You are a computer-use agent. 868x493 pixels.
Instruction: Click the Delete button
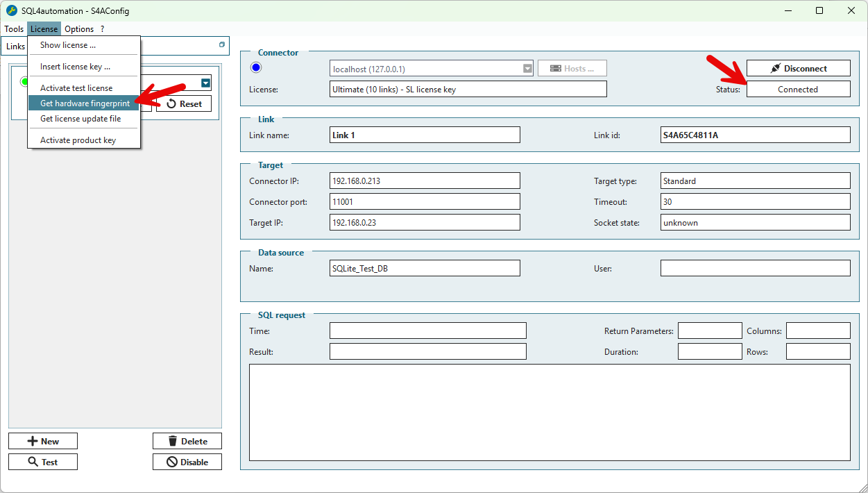tap(187, 441)
